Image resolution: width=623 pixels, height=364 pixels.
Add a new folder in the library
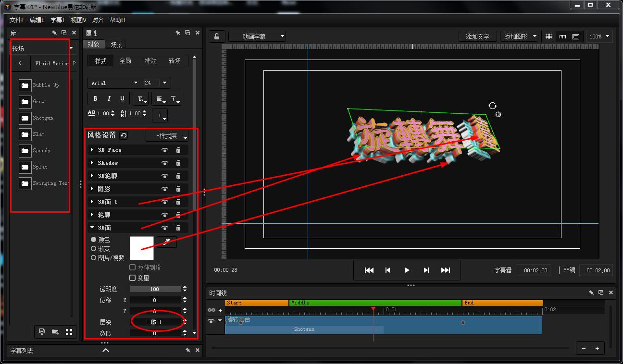click(x=55, y=332)
